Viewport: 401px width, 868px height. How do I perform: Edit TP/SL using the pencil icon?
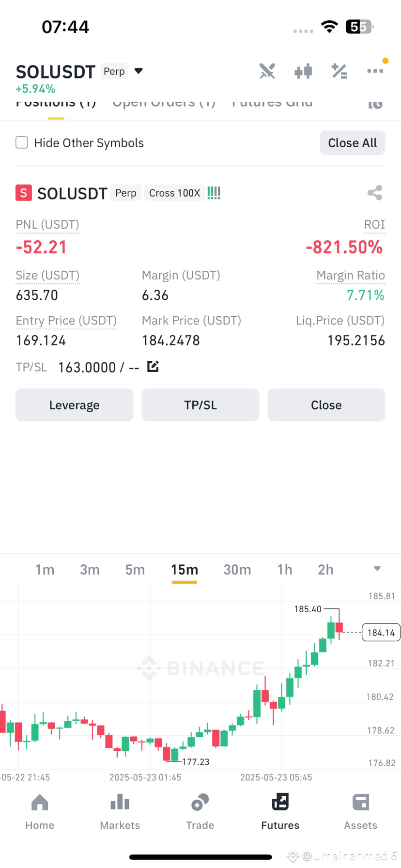tap(153, 366)
